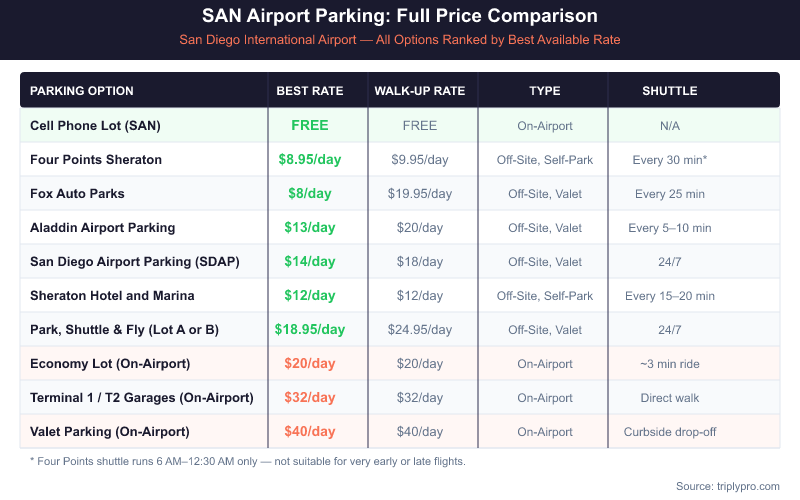Click the green FREE best rate

pyautogui.click(x=310, y=126)
